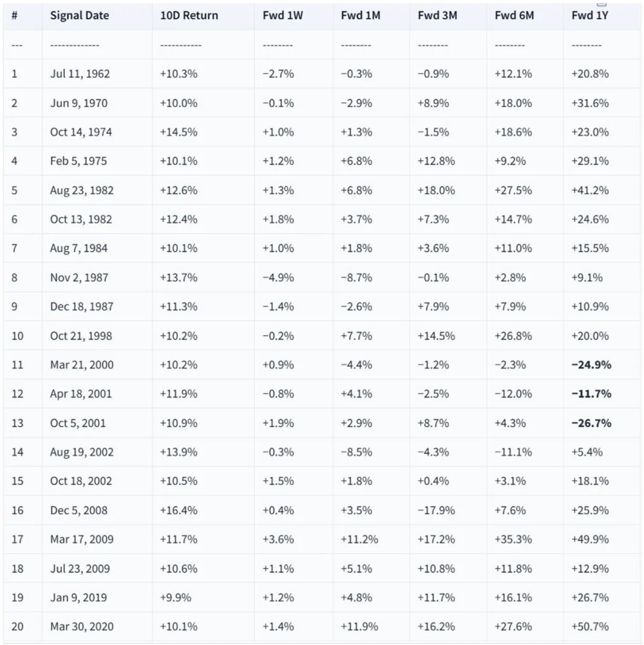Select the bold −24.9% Fwd 1Y cell
The height and width of the screenshot is (645, 644).
click(591, 364)
